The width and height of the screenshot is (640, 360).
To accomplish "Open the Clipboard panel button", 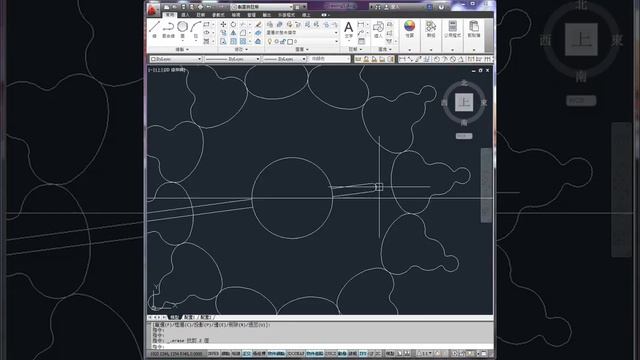I will pos(474,29).
